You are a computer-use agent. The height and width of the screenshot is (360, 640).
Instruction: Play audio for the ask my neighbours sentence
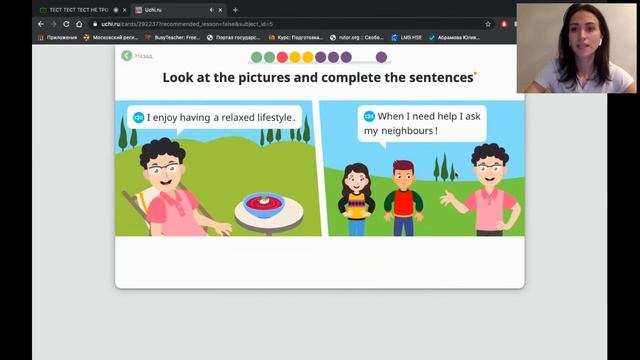pos(369,116)
